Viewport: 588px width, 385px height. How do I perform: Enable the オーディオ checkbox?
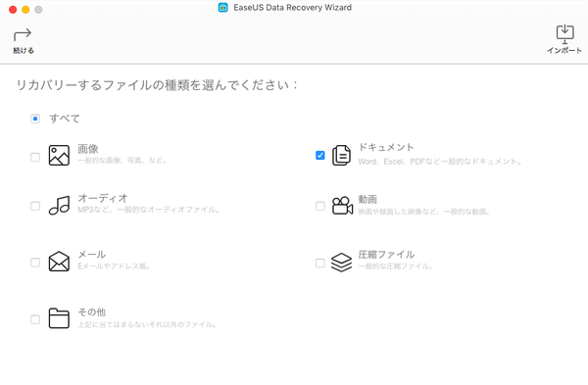pos(35,206)
